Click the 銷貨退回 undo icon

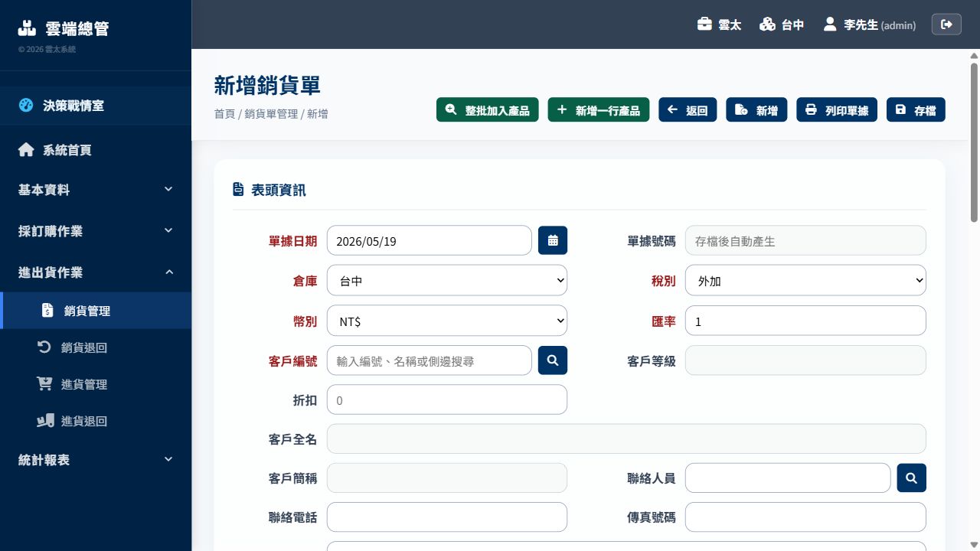click(44, 347)
